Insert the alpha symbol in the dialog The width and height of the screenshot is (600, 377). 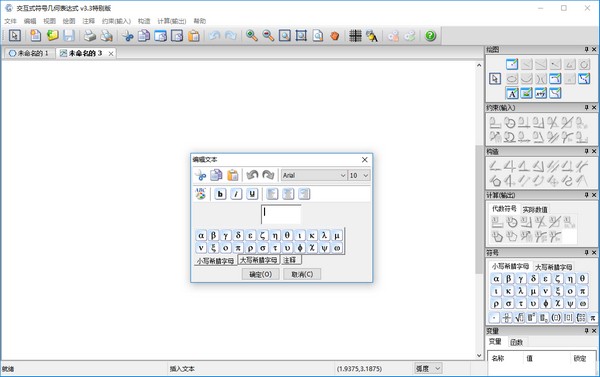coord(201,235)
